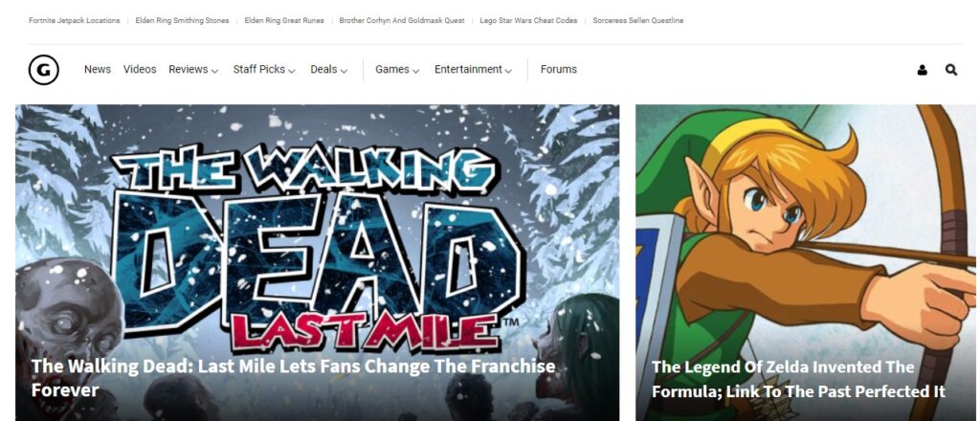Open the user account profile icon
Screen dimensions: 980x421
tap(922, 70)
